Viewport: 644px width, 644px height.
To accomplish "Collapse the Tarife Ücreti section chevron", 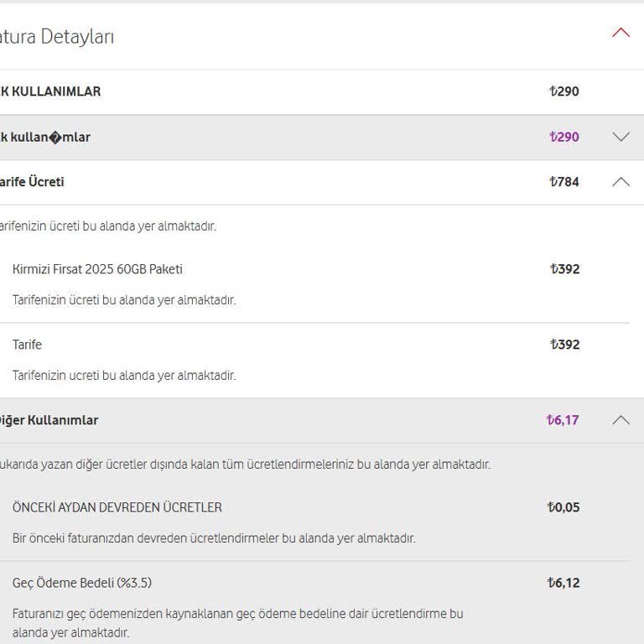I will point(621,182).
